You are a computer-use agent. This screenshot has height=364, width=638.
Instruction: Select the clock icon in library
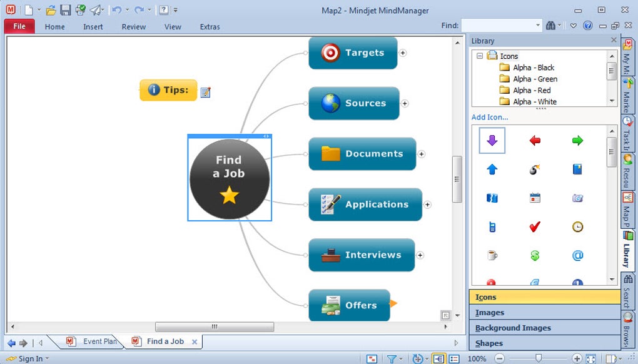pyautogui.click(x=577, y=226)
